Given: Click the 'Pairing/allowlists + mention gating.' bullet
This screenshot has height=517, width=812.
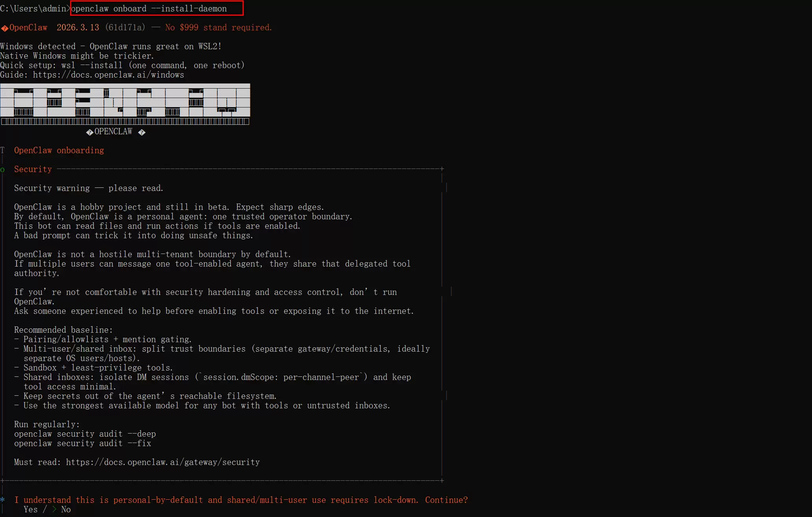Looking at the screenshot, I should pos(103,339).
